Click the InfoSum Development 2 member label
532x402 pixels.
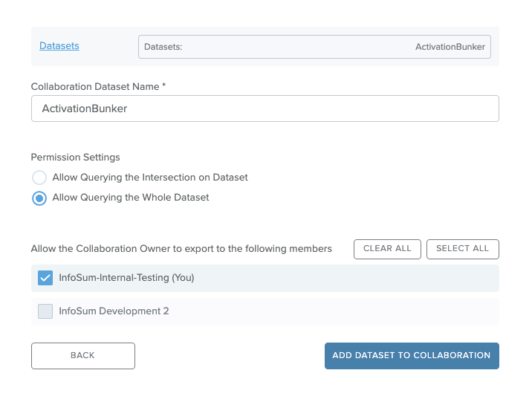click(114, 311)
